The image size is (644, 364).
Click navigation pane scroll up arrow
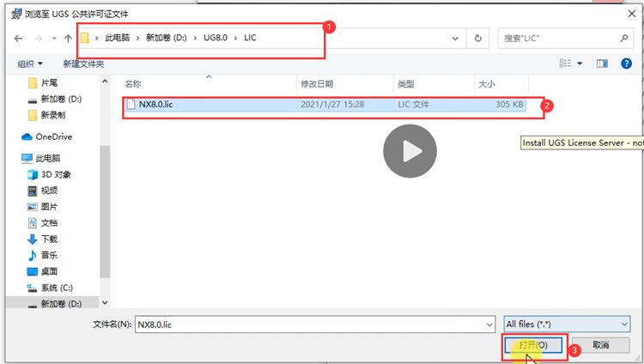pyautogui.click(x=105, y=82)
